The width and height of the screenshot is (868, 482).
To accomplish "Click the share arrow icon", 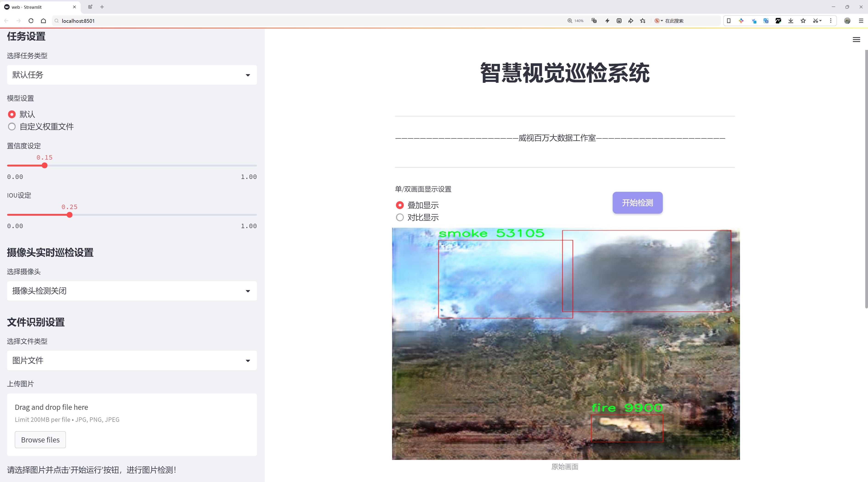I will [631, 21].
